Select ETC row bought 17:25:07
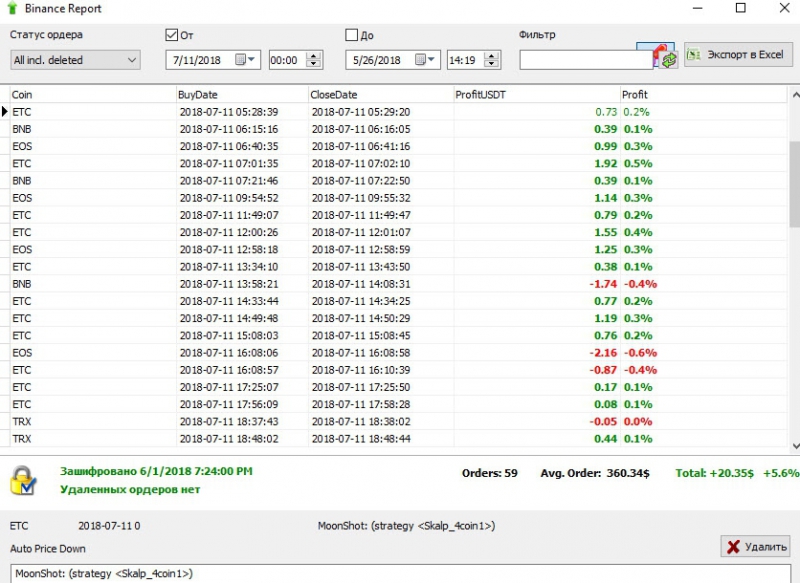 click(x=398, y=387)
